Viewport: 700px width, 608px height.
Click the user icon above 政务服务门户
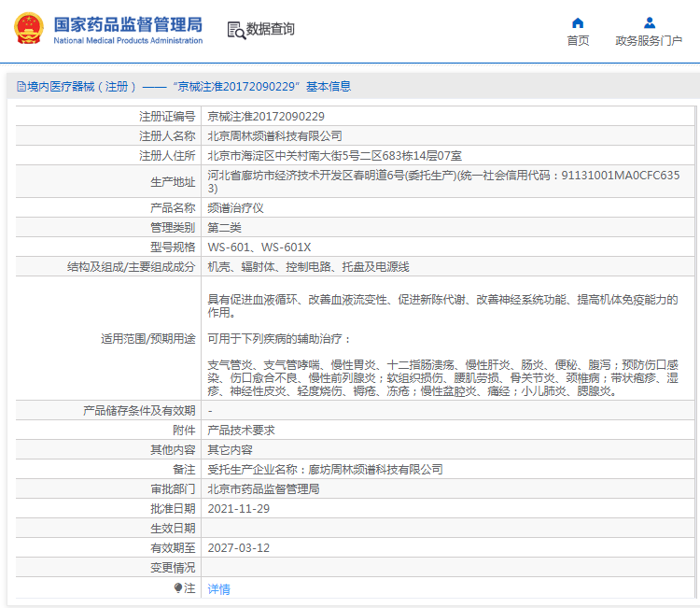(650, 22)
